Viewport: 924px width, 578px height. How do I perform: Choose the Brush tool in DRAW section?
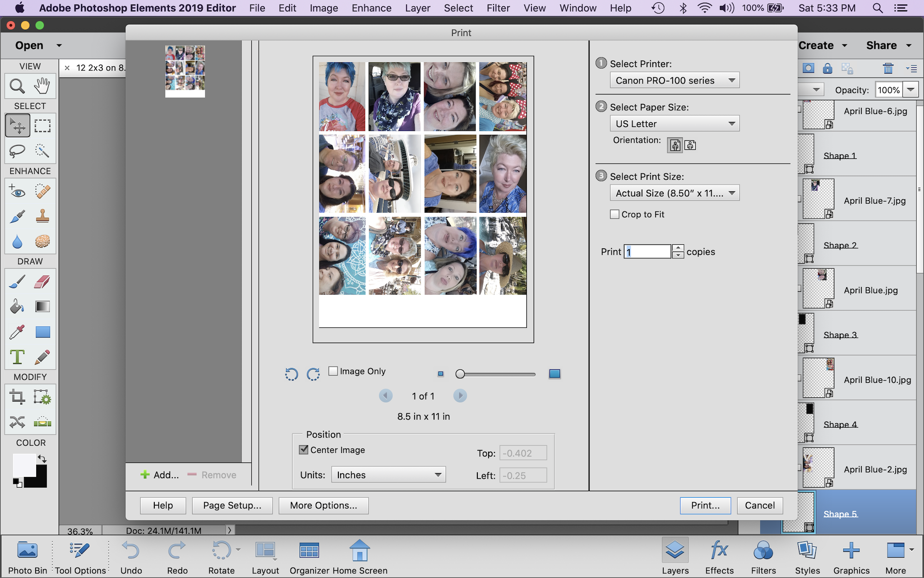click(17, 281)
